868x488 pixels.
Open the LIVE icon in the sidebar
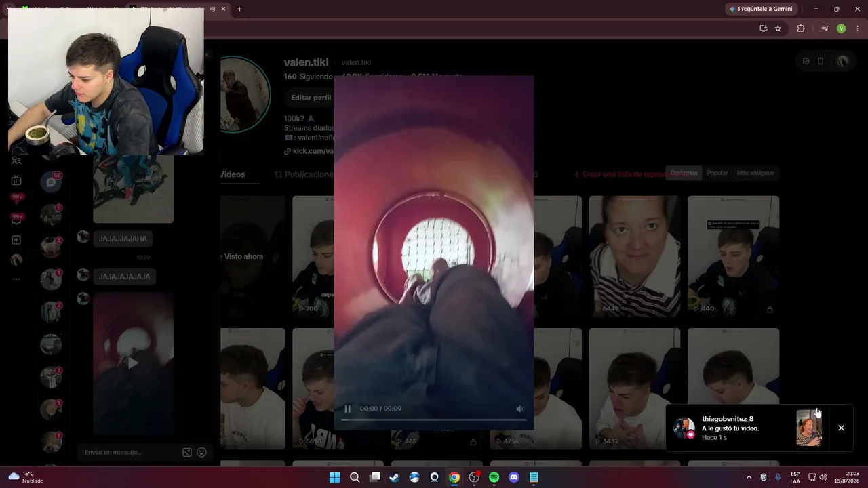pyautogui.click(x=16, y=180)
